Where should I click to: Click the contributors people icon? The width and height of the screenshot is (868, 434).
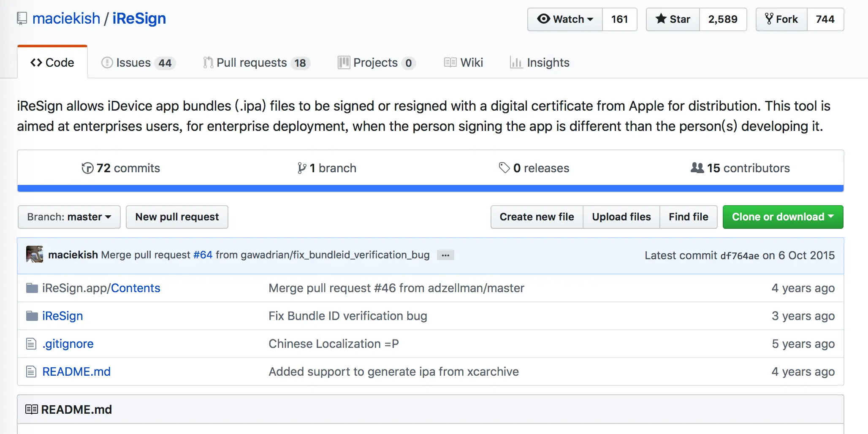[x=697, y=168]
